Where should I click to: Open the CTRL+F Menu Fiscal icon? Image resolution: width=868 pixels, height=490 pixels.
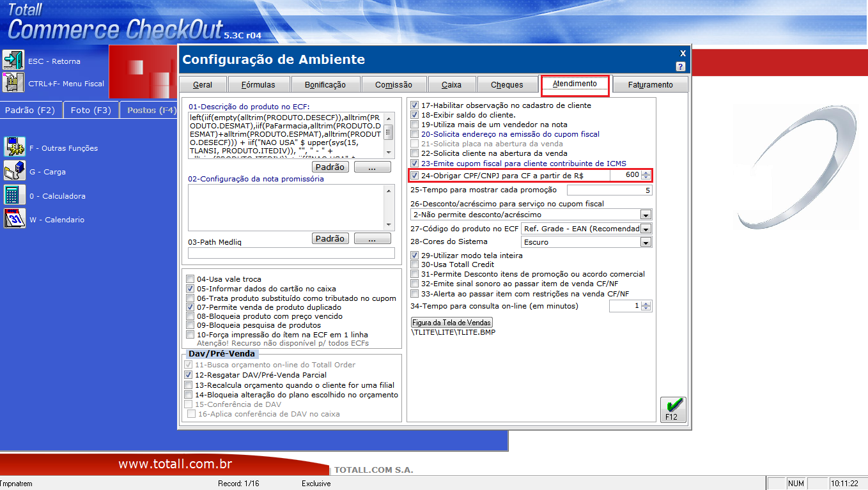pos(13,83)
